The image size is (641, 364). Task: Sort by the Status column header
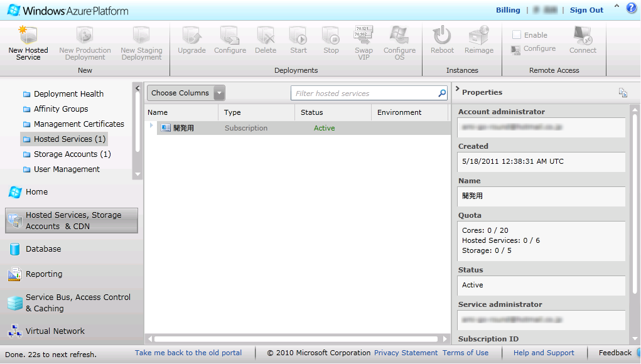tap(333, 112)
